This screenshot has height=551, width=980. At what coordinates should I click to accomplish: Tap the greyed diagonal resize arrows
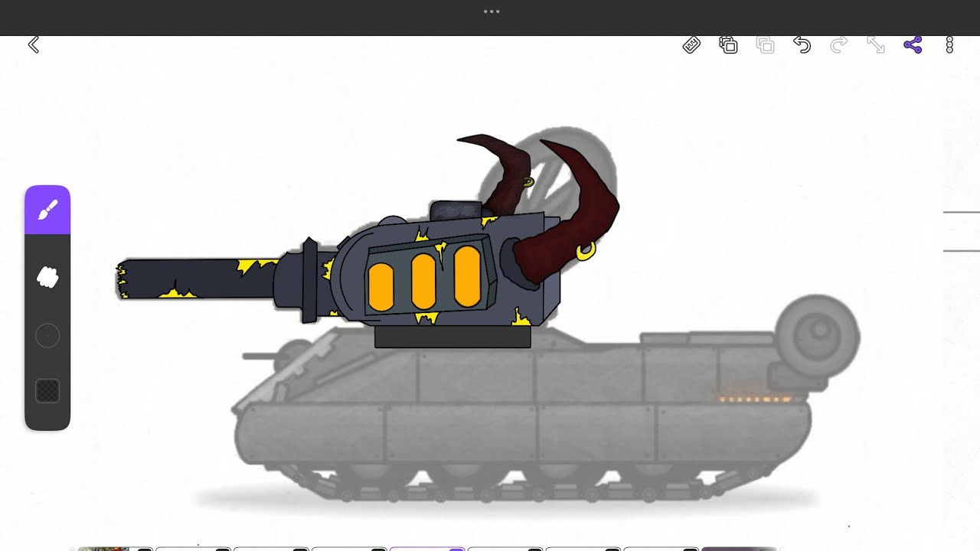876,45
